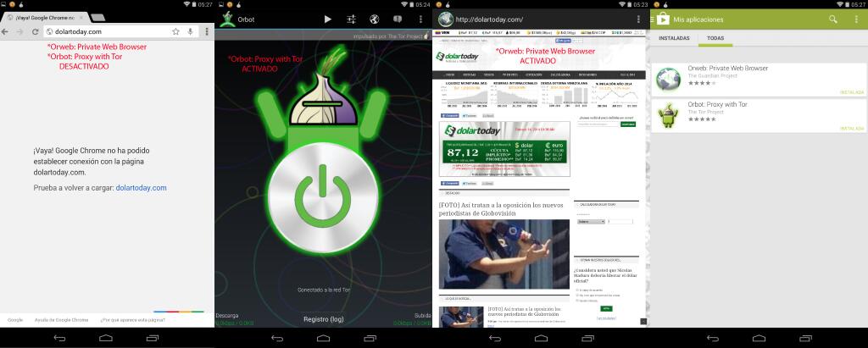Click the 'Google' footer link in Chrome
The height and width of the screenshot is (348, 868).
(x=15, y=320)
